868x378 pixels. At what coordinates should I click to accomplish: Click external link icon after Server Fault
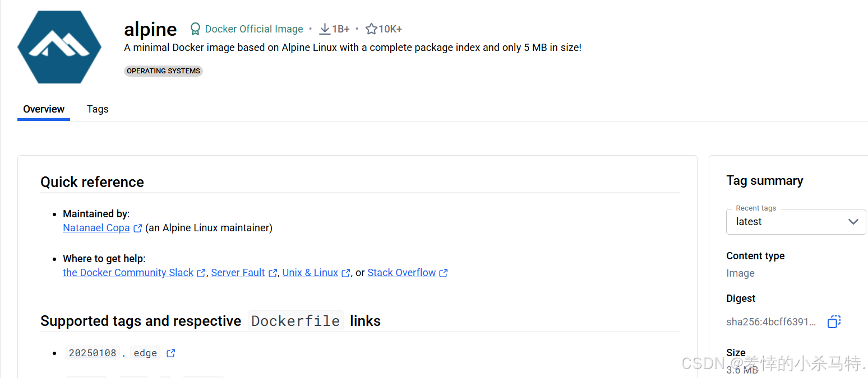(273, 273)
